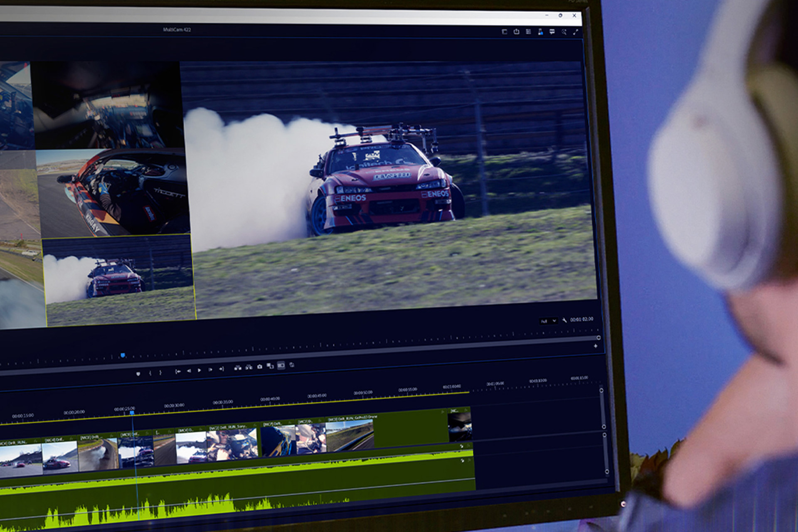Step back one frame
This screenshot has width=798, height=532.
click(x=189, y=371)
